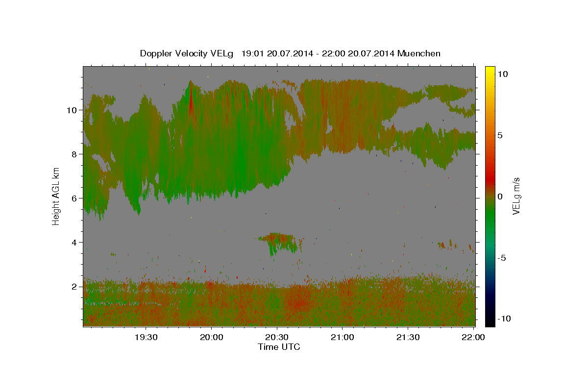
Task: Click the '21:30' time axis label
Action: tap(408, 337)
